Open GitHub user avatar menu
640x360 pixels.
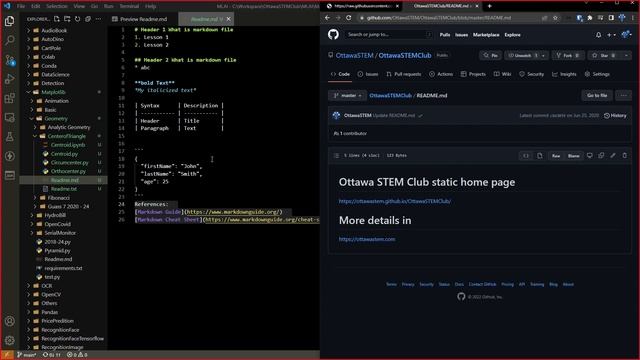pos(626,35)
